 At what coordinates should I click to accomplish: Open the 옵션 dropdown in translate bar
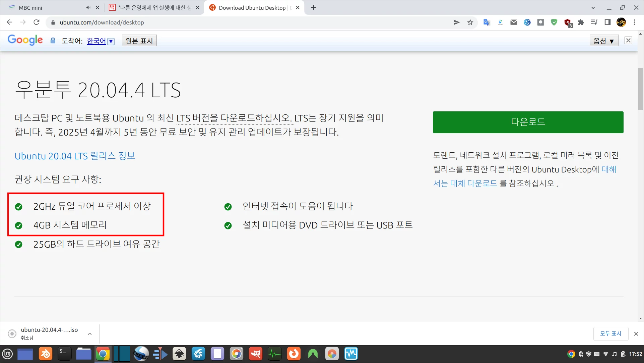(603, 41)
